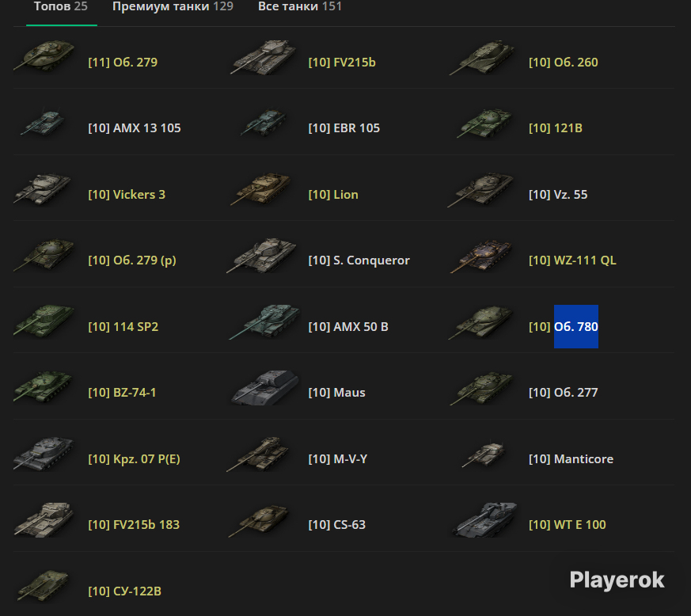Click the CS-63 tank icon
The height and width of the screenshot is (616, 691).
point(259,521)
